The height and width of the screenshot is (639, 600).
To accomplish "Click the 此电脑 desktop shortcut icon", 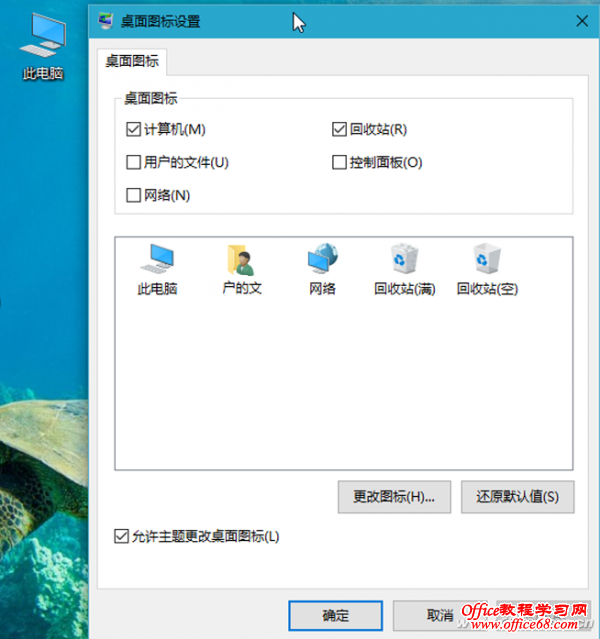I will [43, 46].
